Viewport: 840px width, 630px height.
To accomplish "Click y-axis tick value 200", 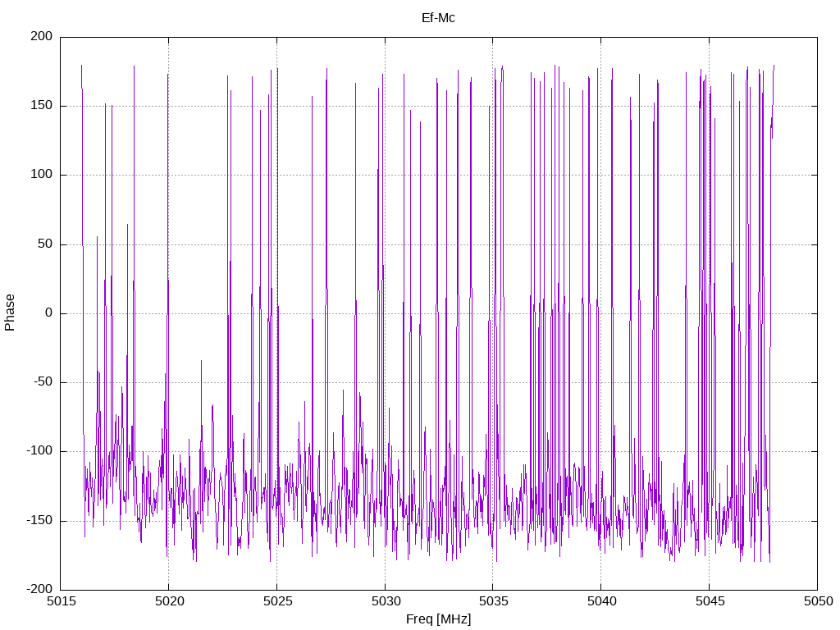I will (x=42, y=36).
